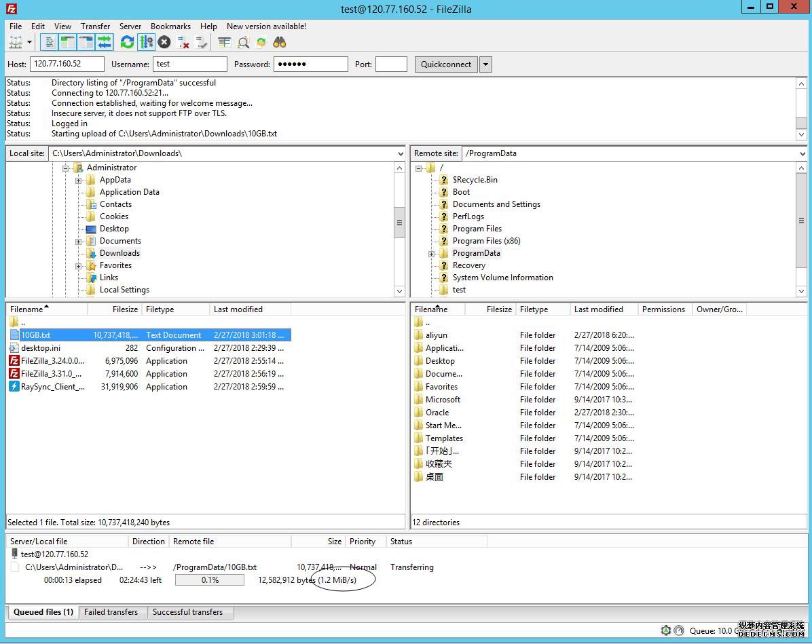Image resolution: width=812 pixels, height=644 pixels.
Task: Search for files with binoculars icon
Action: [280, 43]
